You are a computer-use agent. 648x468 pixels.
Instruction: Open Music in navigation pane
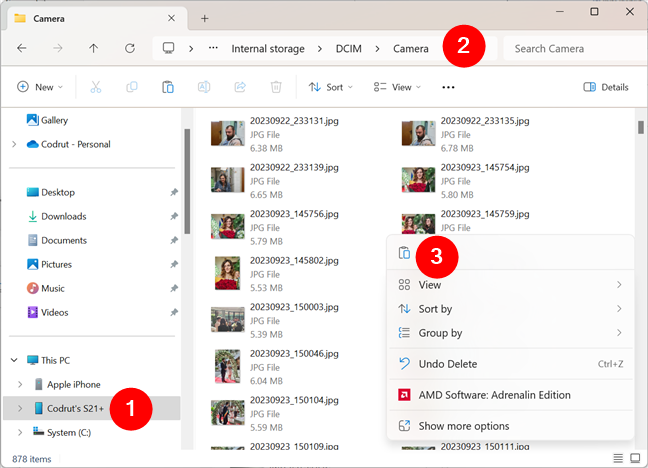(45, 288)
